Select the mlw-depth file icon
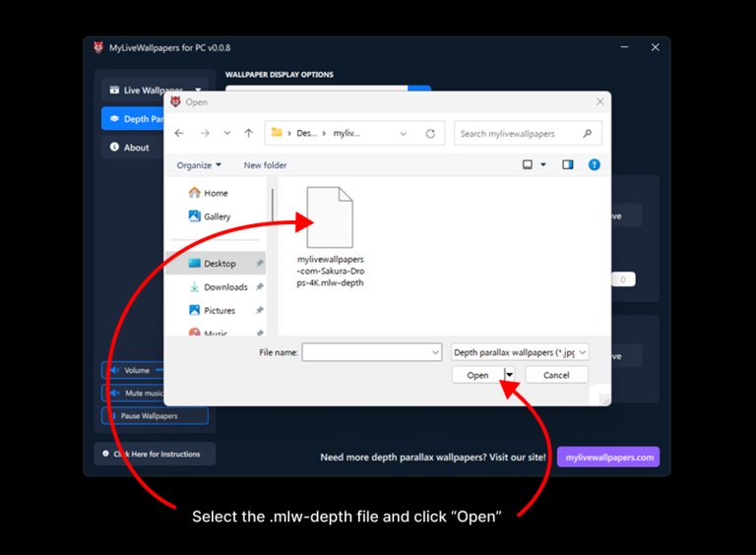The height and width of the screenshot is (555, 756). 330,218
